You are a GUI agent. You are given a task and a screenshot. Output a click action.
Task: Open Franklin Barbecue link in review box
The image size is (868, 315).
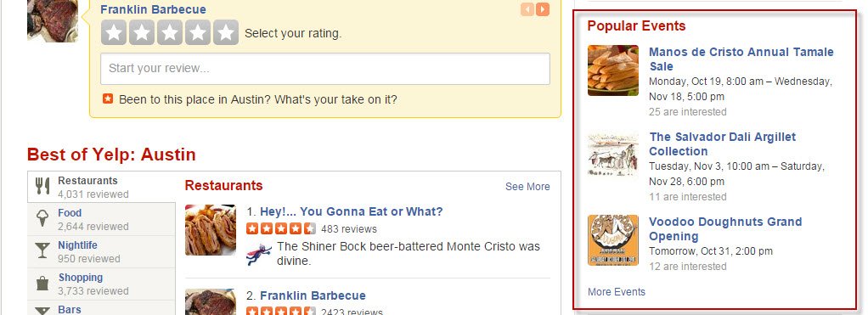[154, 9]
